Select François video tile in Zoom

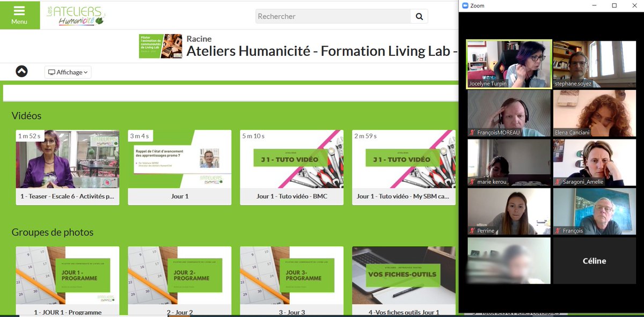[x=595, y=211]
